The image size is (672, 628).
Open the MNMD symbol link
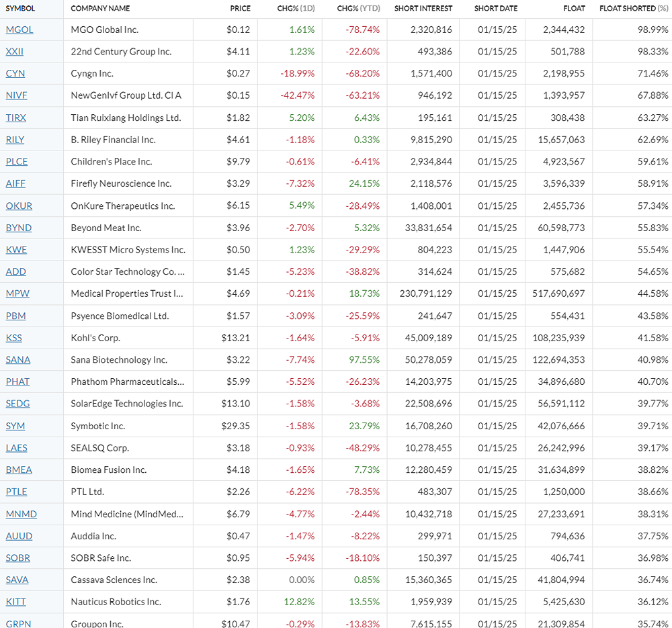tap(21, 514)
